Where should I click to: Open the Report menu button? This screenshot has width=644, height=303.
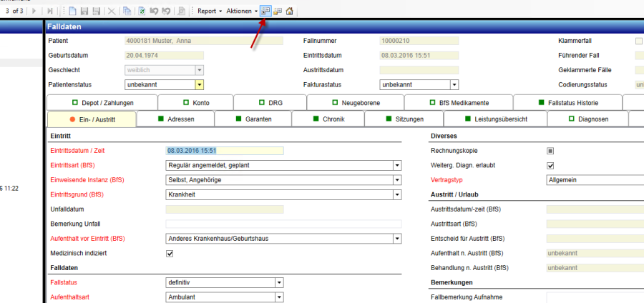(x=209, y=11)
